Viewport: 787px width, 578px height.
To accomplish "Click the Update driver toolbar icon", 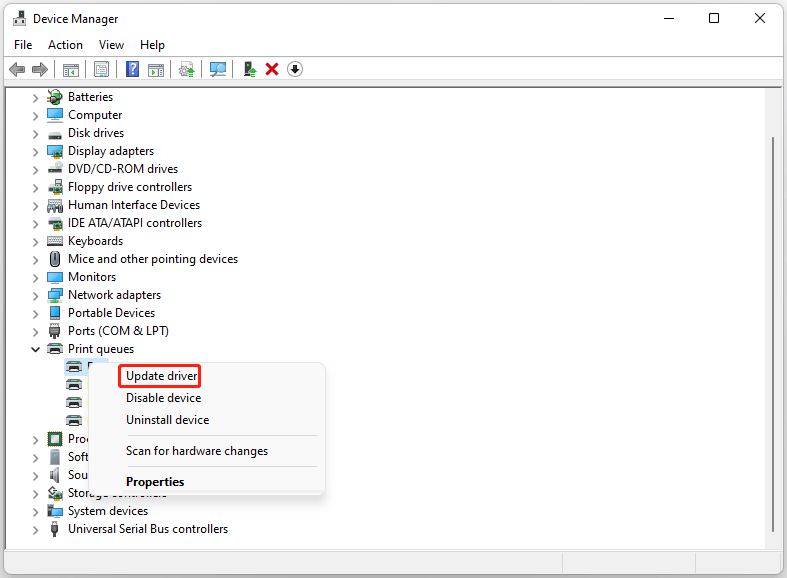I will click(x=187, y=69).
